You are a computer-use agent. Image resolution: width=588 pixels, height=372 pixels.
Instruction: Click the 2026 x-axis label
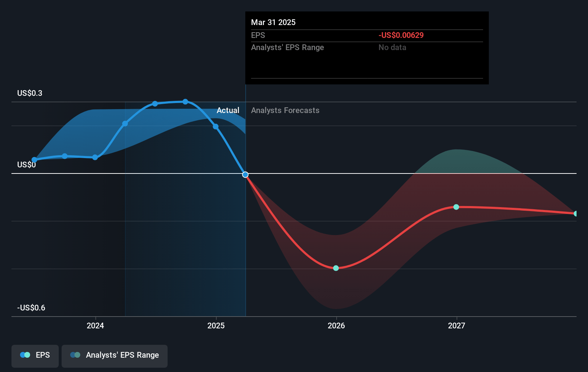[336, 325]
